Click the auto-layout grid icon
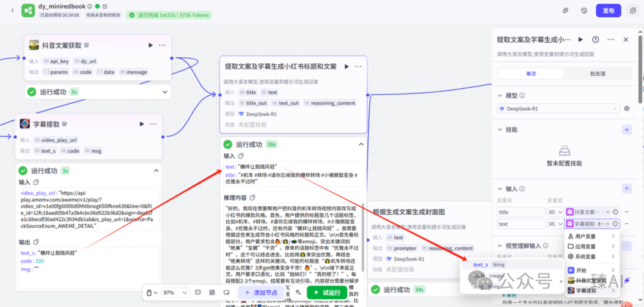Screen dimensions: 644x307 click(x=212, y=293)
